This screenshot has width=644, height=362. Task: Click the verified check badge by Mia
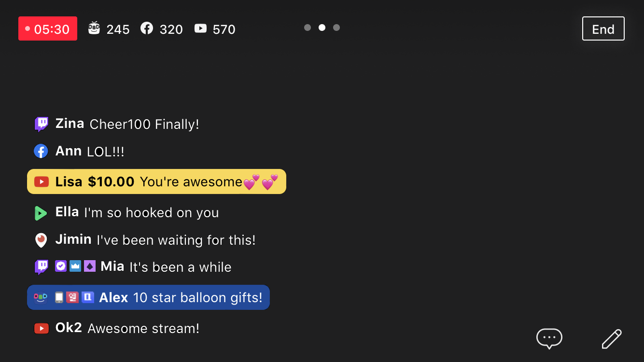[61, 266]
